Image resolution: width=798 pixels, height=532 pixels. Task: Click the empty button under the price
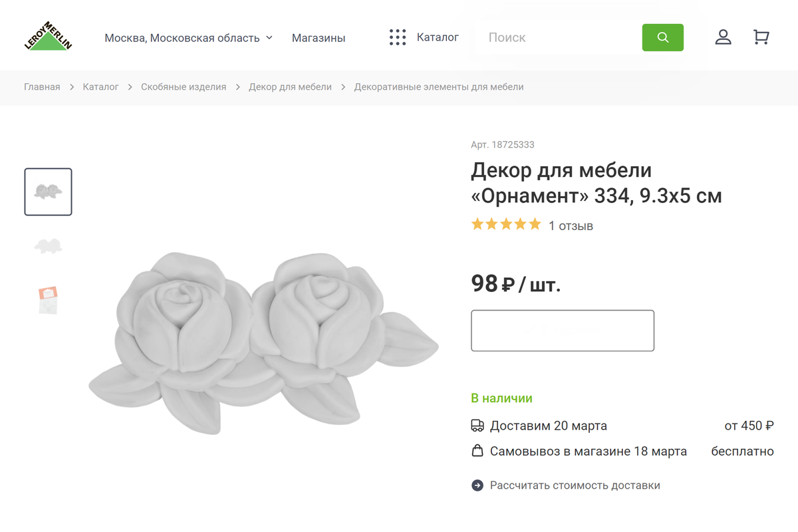point(563,331)
